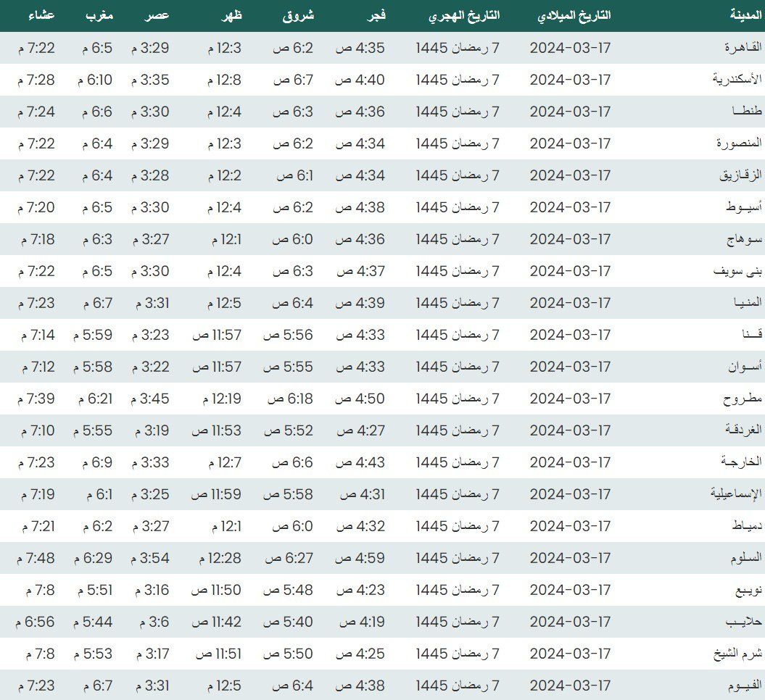Viewport: 765px width, 700px height.
Task: Click Asr time 3:54 م for السلوم
Action: tap(150, 558)
